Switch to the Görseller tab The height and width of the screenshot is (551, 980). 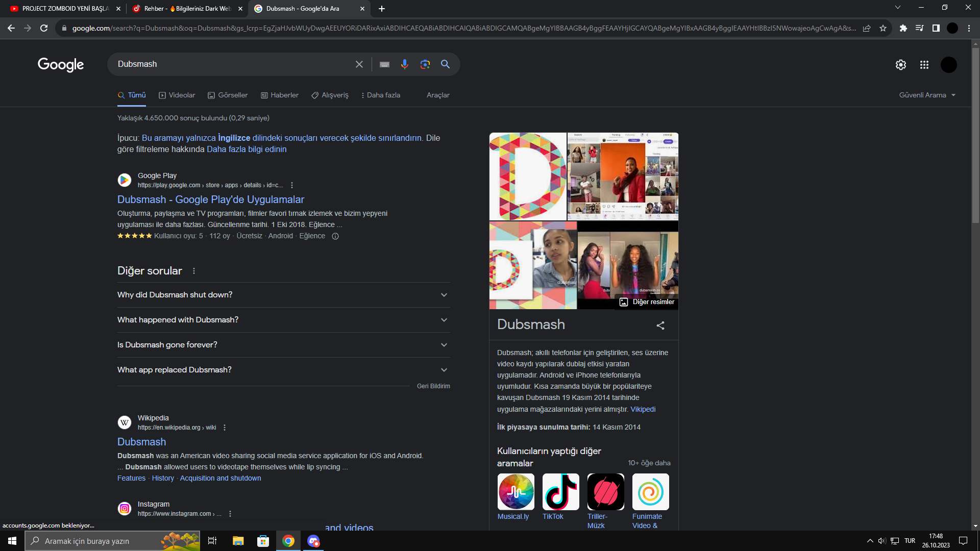(x=228, y=95)
